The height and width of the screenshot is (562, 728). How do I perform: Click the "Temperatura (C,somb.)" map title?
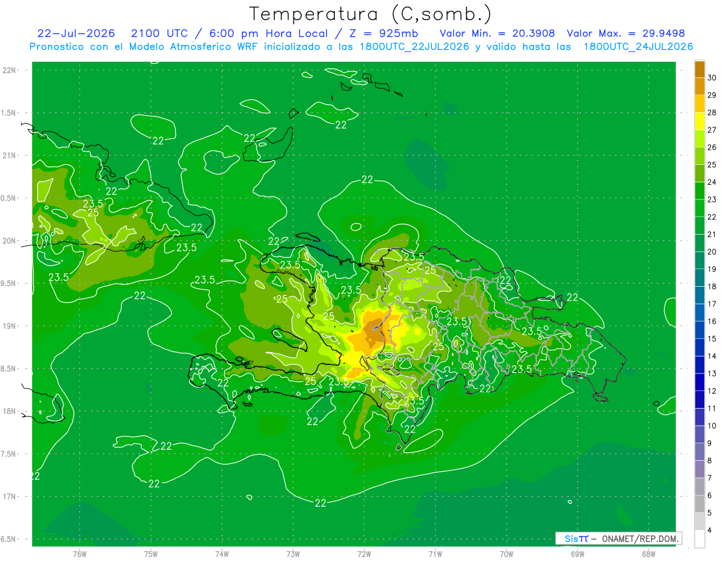[371, 14]
